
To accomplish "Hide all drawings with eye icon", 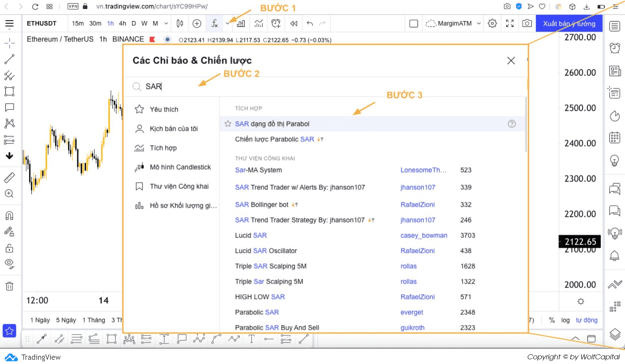I will [9, 264].
